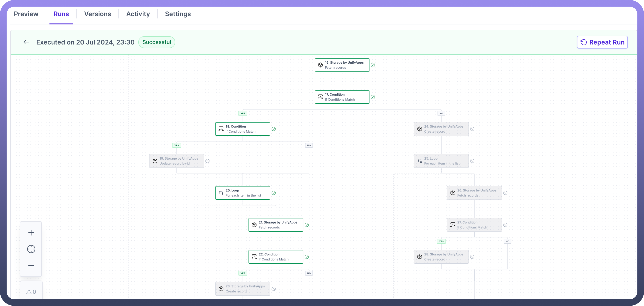Select step 22 Condition node
644x306 pixels.
click(276, 257)
